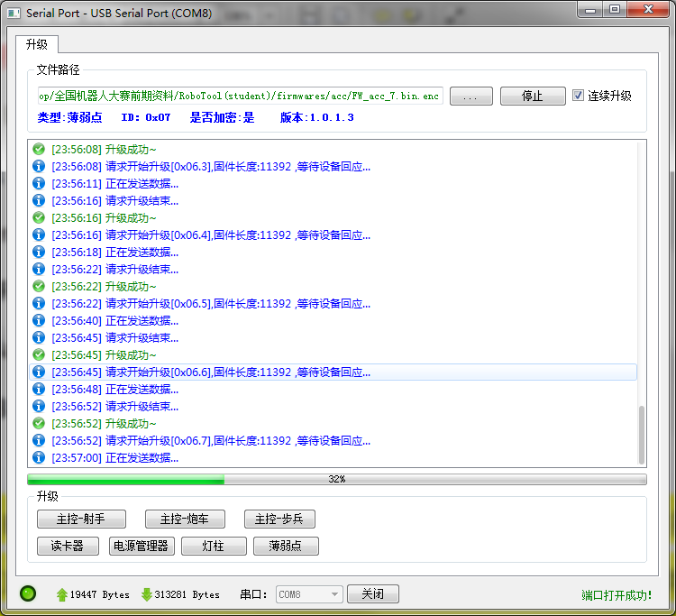
Task: Click the 灯柱 upgrade button
Action: point(214,547)
